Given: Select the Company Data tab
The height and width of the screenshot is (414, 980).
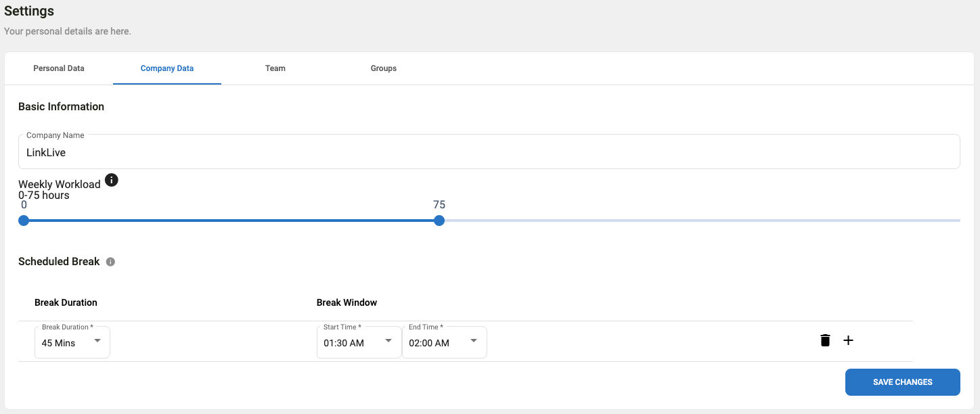Looking at the screenshot, I should coord(167,68).
